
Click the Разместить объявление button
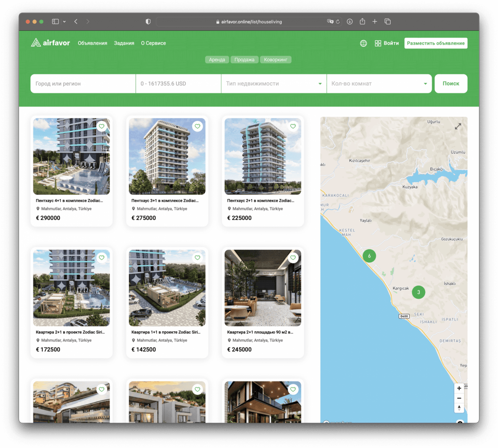[x=436, y=43]
